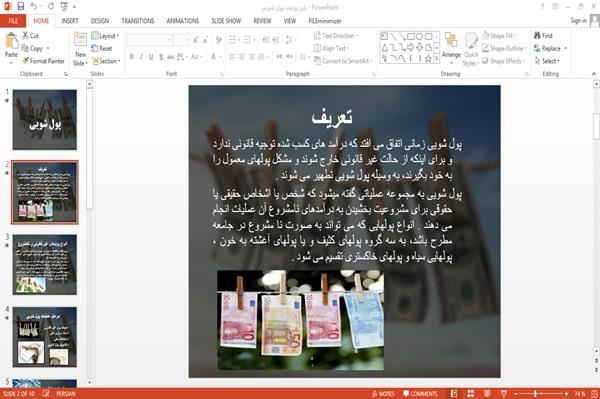Viewport: 600px width, 399px height.
Task: Click the zoom slider handle
Action: (x=535, y=394)
